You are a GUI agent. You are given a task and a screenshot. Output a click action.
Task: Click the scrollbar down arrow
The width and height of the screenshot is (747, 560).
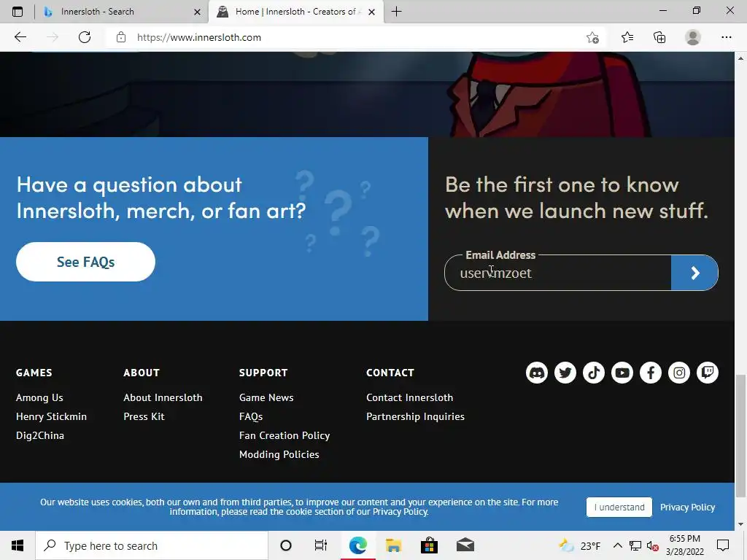click(740, 524)
